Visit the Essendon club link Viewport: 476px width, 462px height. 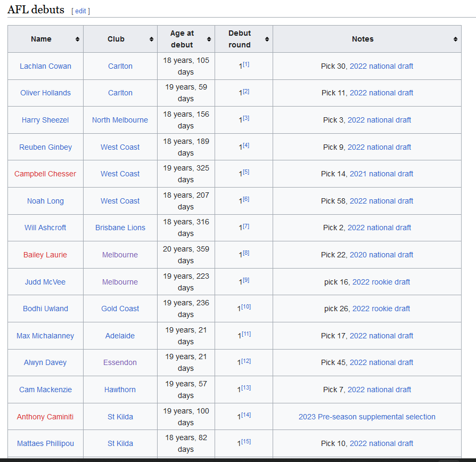coord(120,362)
